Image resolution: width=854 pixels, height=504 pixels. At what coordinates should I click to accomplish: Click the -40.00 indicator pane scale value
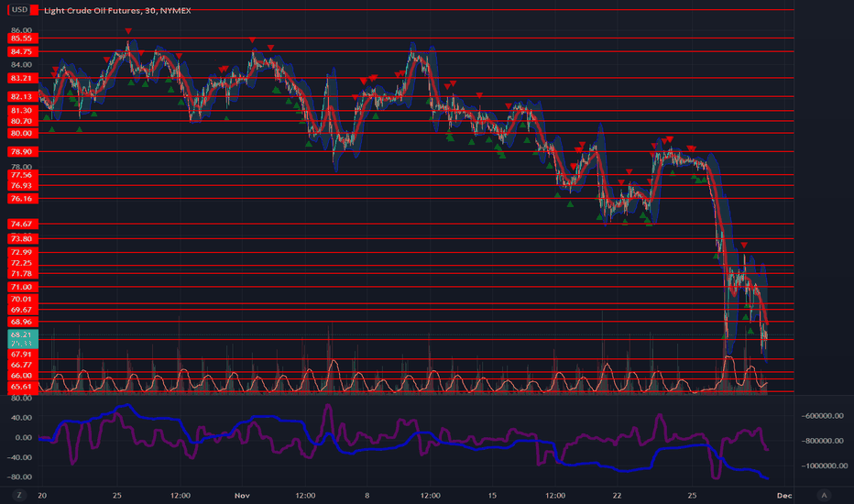pos(21,457)
